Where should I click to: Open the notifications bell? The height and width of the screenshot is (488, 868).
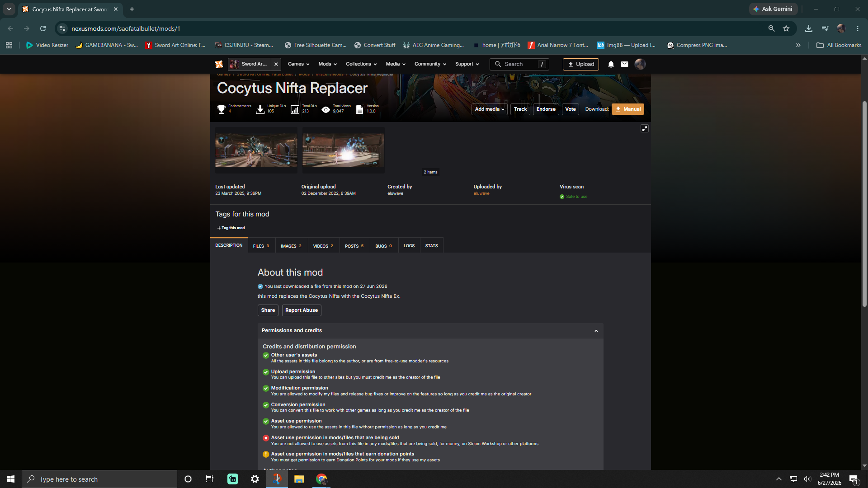(x=611, y=64)
